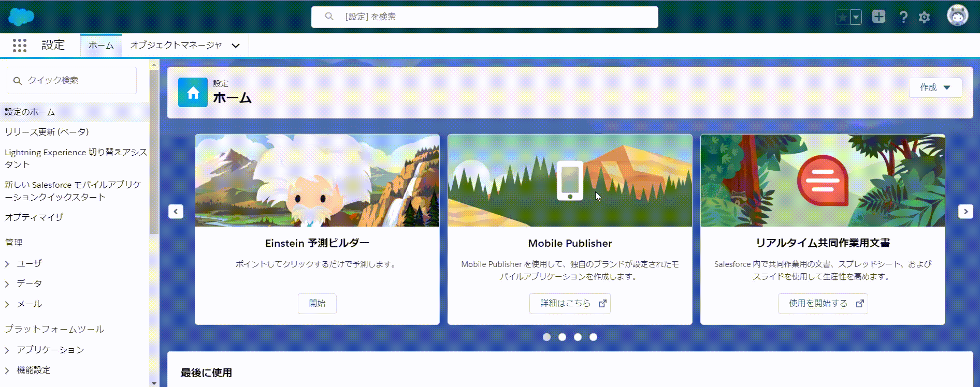Click the setup home icon in header
This screenshot has height=387, width=980.
click(193, 93)
